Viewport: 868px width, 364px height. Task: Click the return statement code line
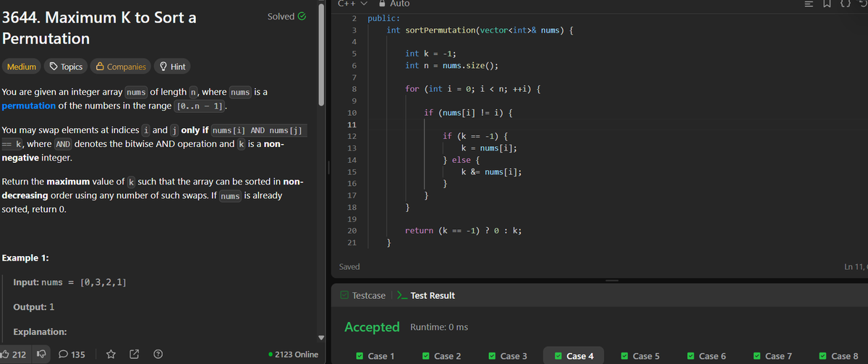464,231
